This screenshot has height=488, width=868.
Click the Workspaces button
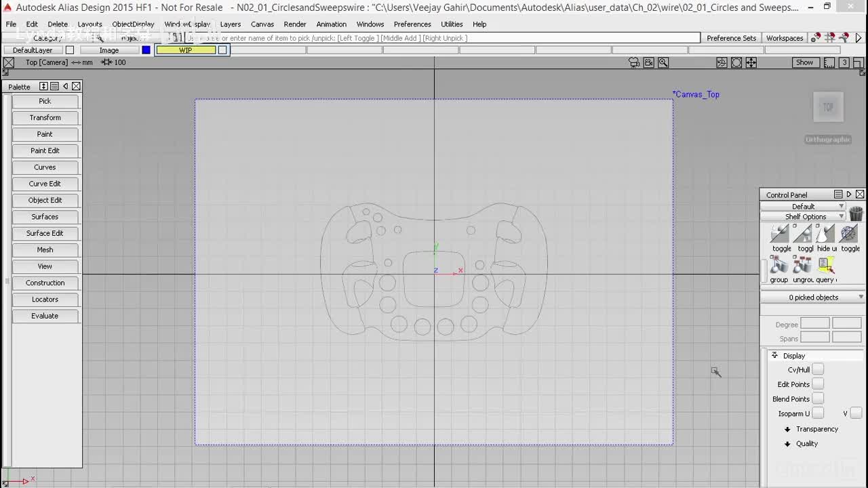coord(785,38)
